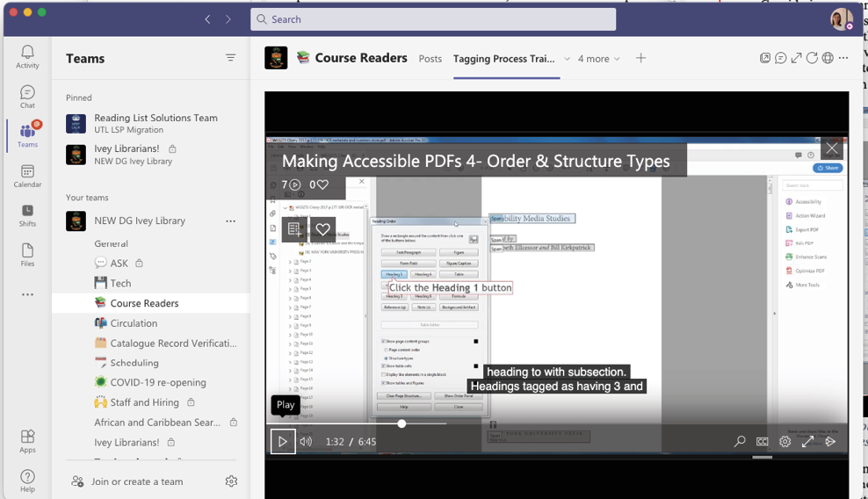Expand the 4 more tabs dropdown
The width and height of the screenshot is (868, 499).
pyautogui.click(x=599, y=59)
